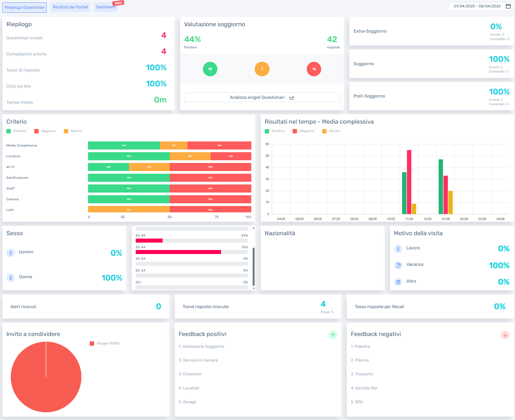Click the chart icon in Analizza singoli Questionari
The height and width of the screenshot is (420, 515).
click(292, 98)
